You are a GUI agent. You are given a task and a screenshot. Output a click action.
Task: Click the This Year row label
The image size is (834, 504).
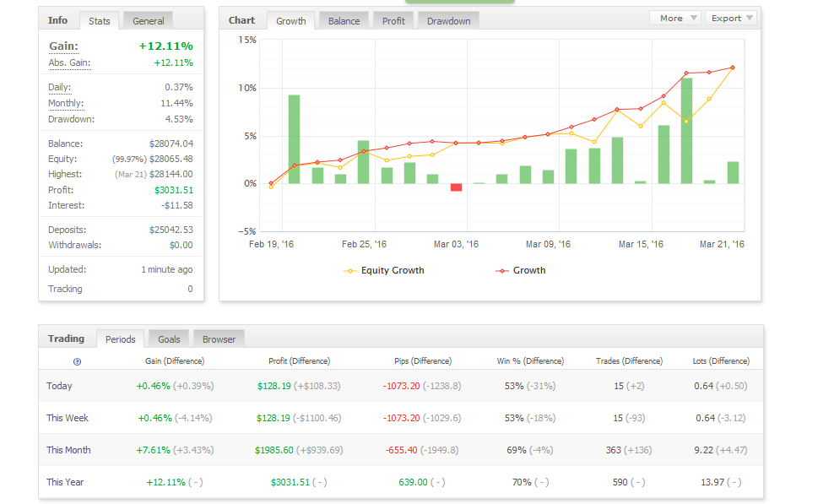click(x=65, y=482)
